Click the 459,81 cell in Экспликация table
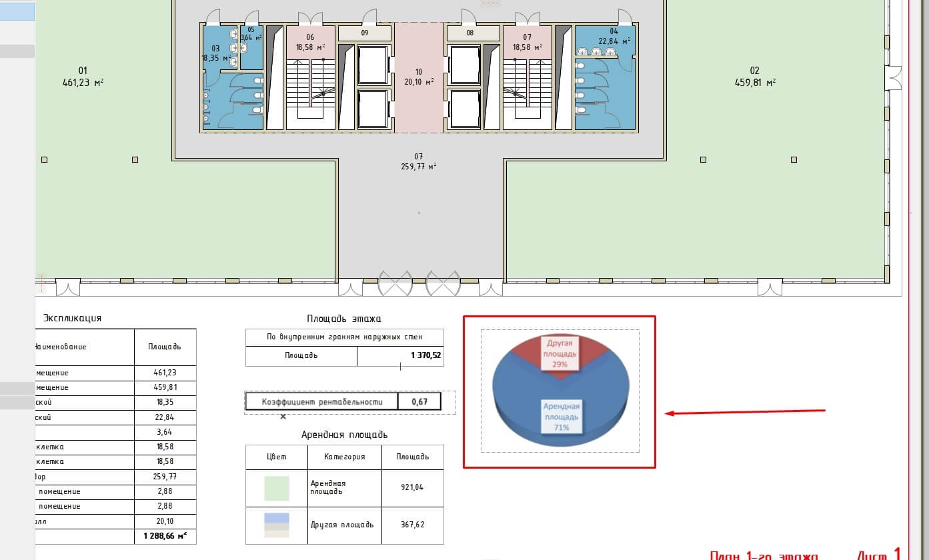Image resolution: width=929 pixels, height=560 pixels. tap(165, 387)
